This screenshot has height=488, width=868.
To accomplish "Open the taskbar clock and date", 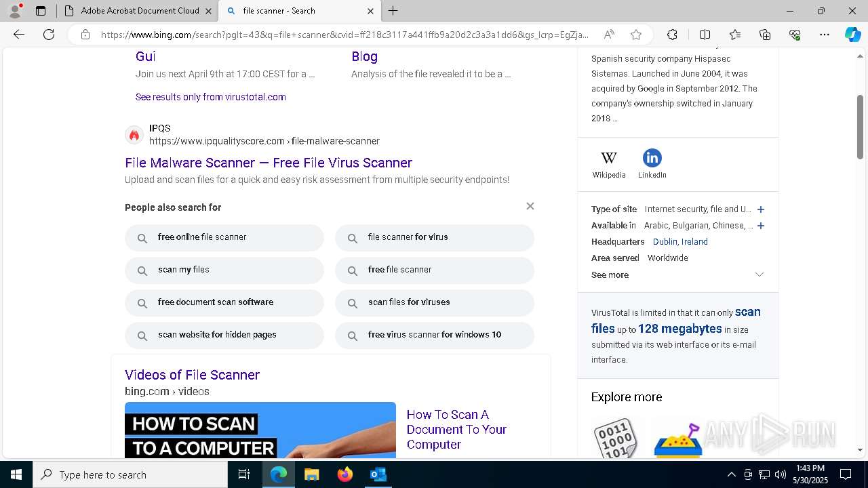I will [810, 474].
